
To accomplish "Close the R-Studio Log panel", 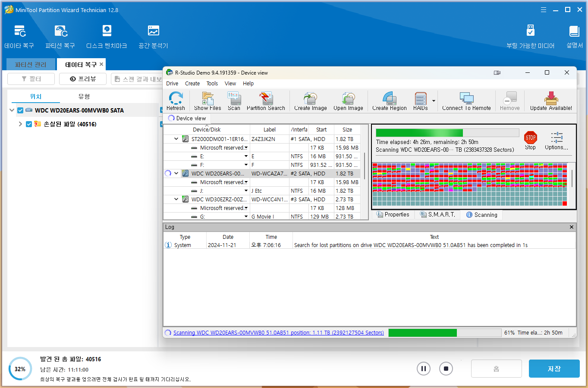I will tap(572, 227).
